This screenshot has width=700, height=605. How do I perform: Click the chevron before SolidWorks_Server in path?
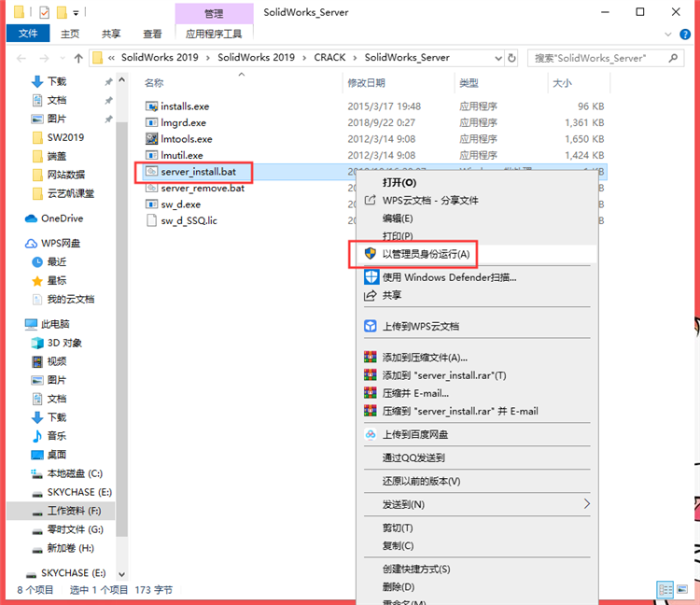click(x=355, y=58)
